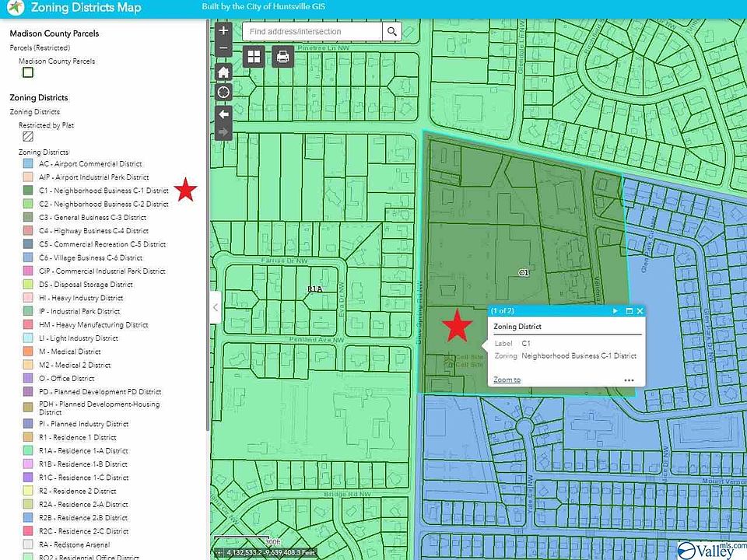Click the Home default extent icon

click(x=224, y=72)
